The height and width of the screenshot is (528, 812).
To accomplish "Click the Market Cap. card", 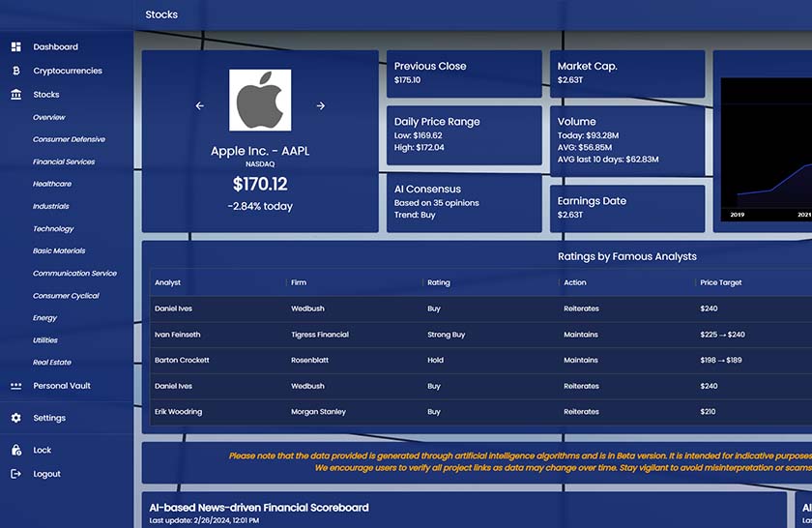I will pyautogui.click(x=627, y=73).
